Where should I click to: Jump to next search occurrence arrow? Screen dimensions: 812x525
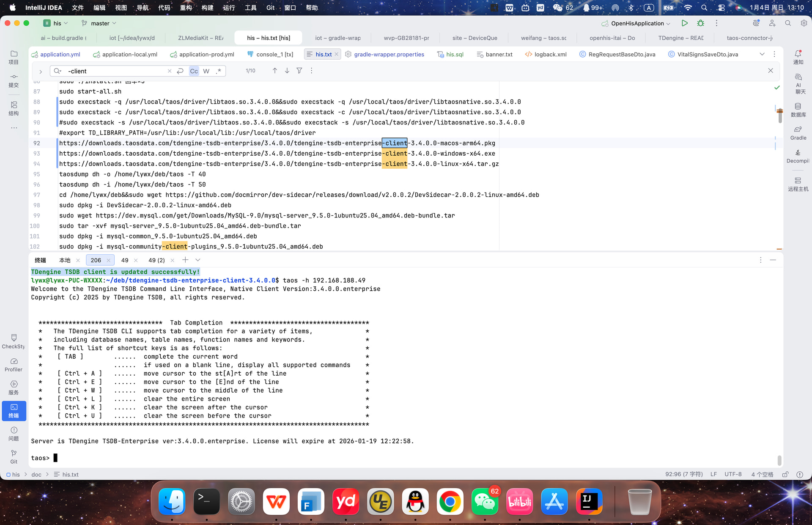(x=287, y=71)
